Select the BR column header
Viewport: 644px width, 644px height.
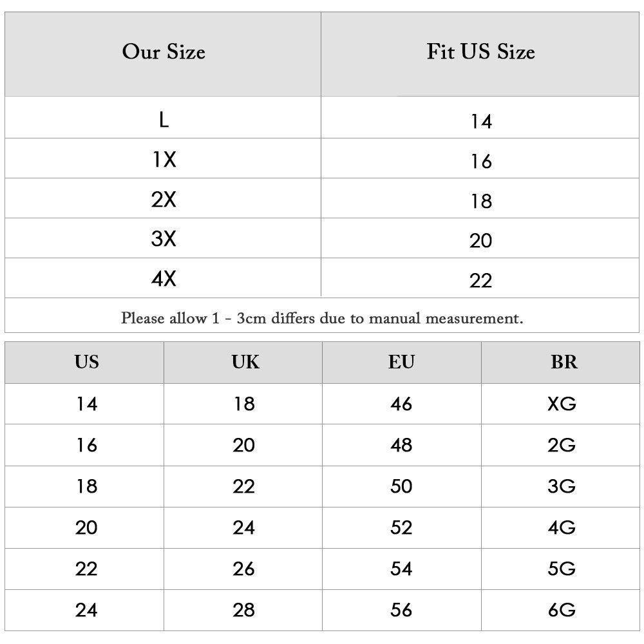click(x=563, y=363)
